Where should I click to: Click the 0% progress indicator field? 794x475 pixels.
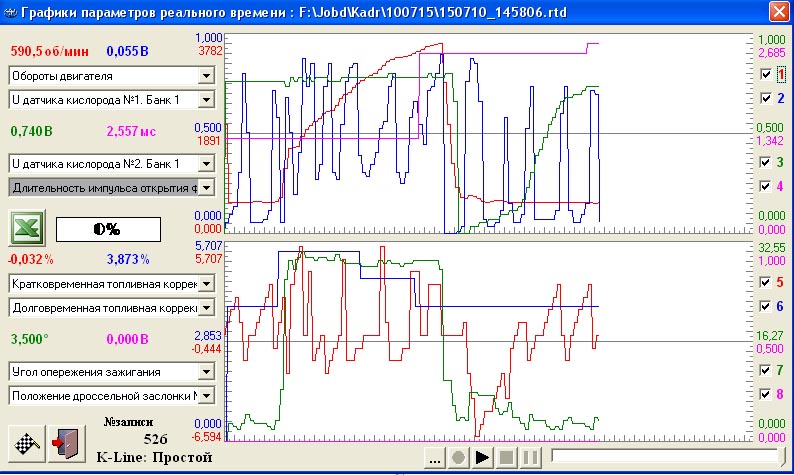click(106, 229)
